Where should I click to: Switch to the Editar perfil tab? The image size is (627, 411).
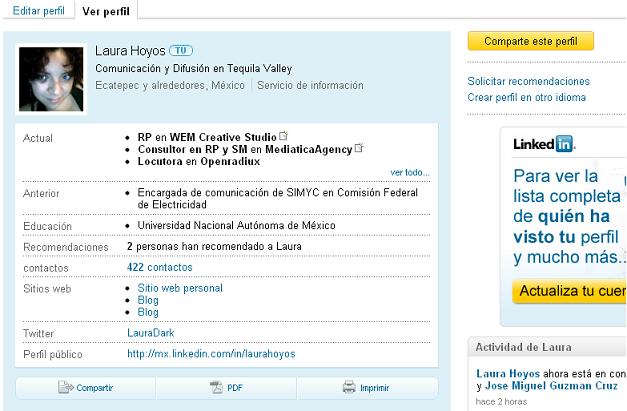click(x=38, y=10)
